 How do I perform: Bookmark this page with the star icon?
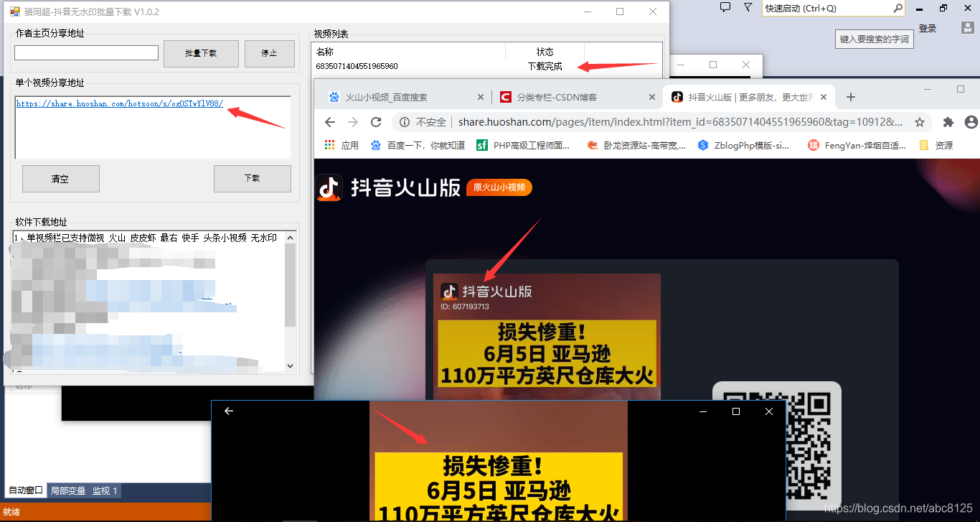tap(920, 122)
